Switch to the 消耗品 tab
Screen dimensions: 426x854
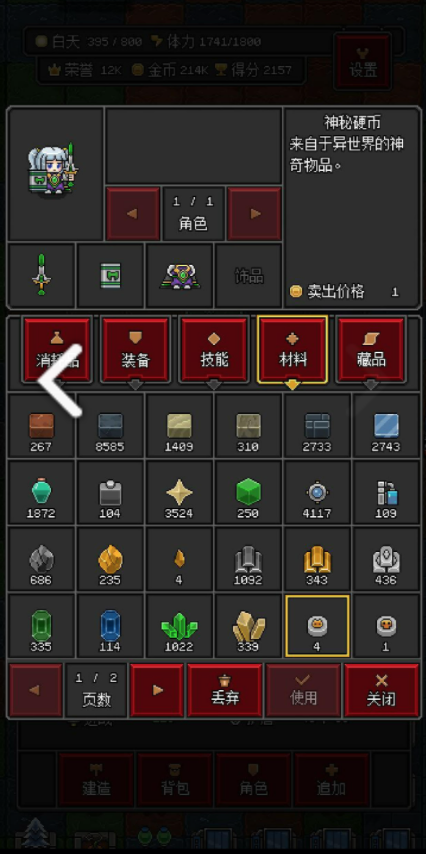tap(57, 350)
